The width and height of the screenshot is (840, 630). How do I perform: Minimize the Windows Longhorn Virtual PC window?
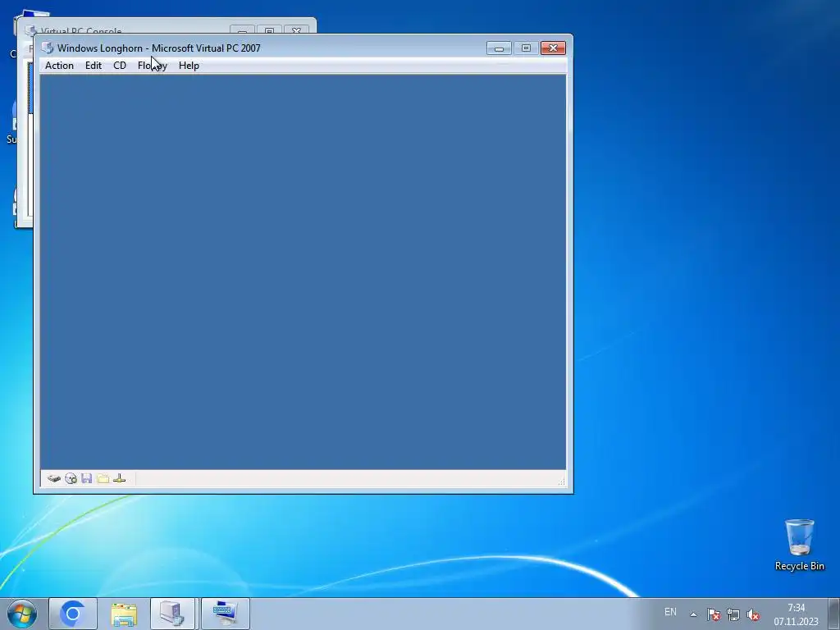tap(499, 48)
